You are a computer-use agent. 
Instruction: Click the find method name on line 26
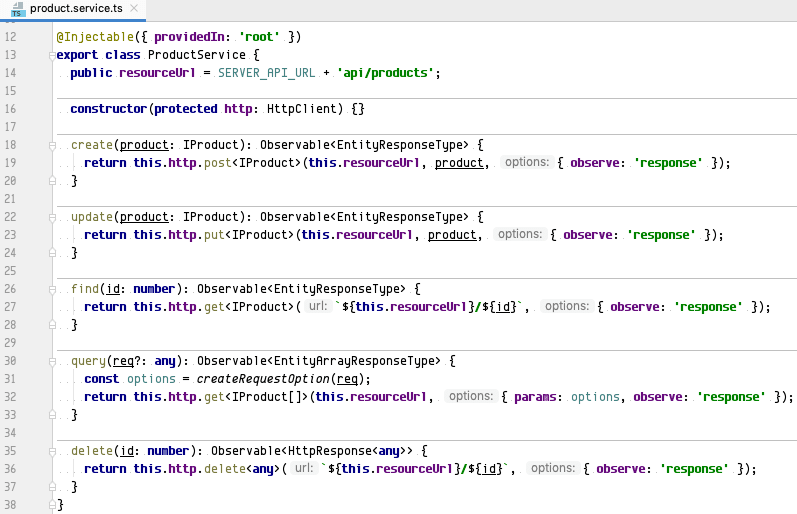click(x=84, y=289)
